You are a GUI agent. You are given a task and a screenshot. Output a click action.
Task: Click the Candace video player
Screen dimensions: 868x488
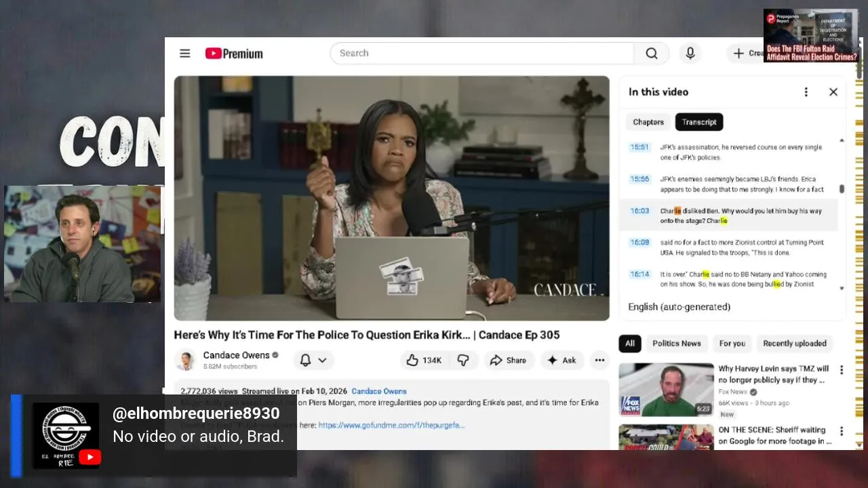[x=391, y=198]
